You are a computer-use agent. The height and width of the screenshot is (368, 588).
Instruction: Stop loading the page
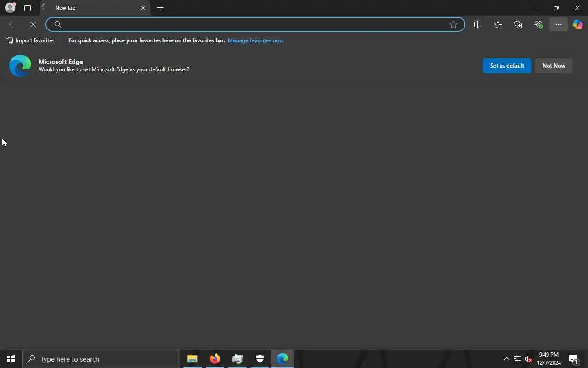click(33, 24)
